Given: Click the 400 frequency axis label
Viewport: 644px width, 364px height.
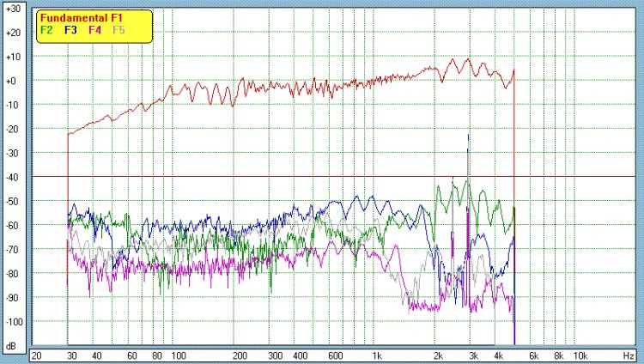Looking at the screenshot, I should coord(301,355).
